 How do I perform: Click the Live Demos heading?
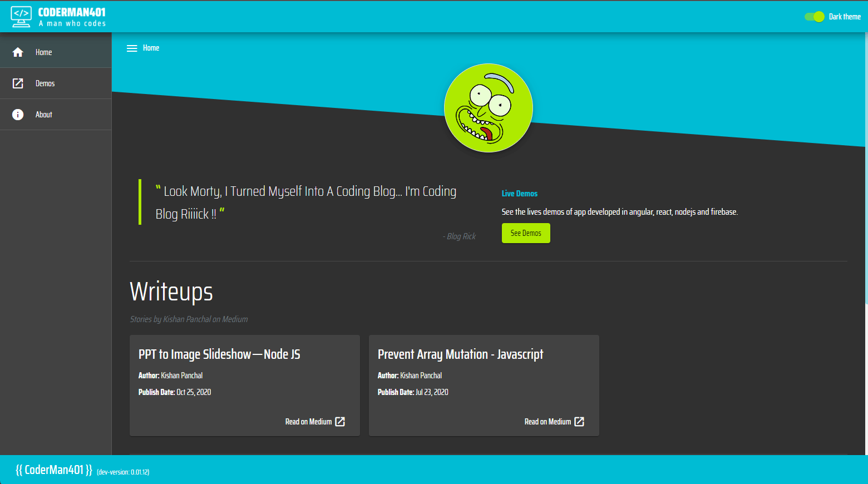pos(520,194)
